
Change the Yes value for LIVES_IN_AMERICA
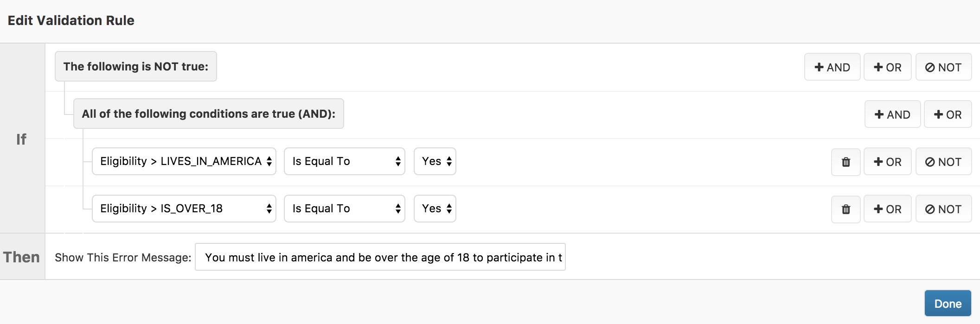(x=435, y=161)
